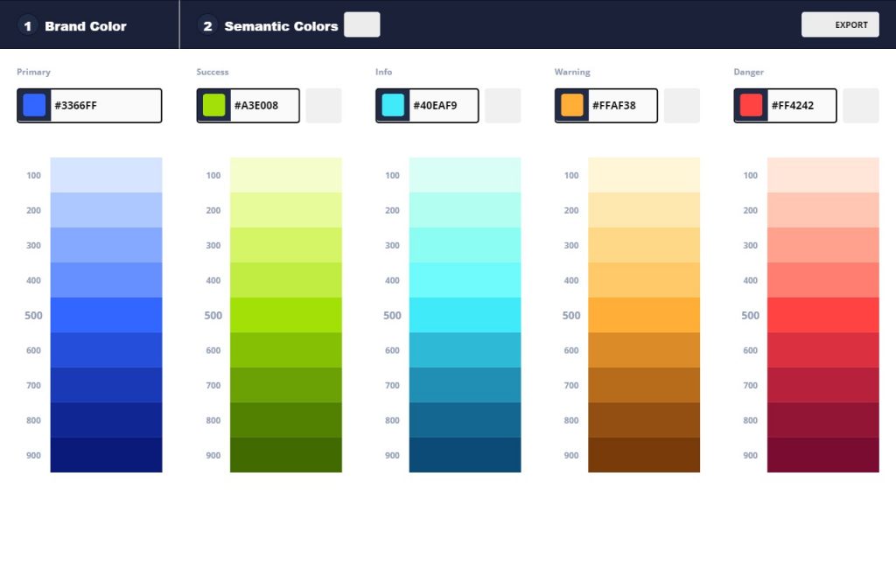Select the Success 900 shade
The width and height of the screenshot is (896, 588).
[x=286, y=455]
